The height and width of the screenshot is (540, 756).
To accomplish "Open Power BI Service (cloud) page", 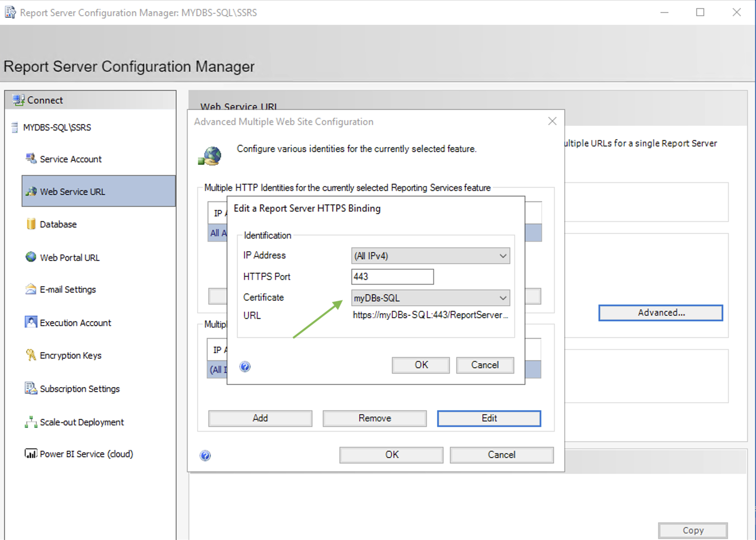I will tap(86, 454).
